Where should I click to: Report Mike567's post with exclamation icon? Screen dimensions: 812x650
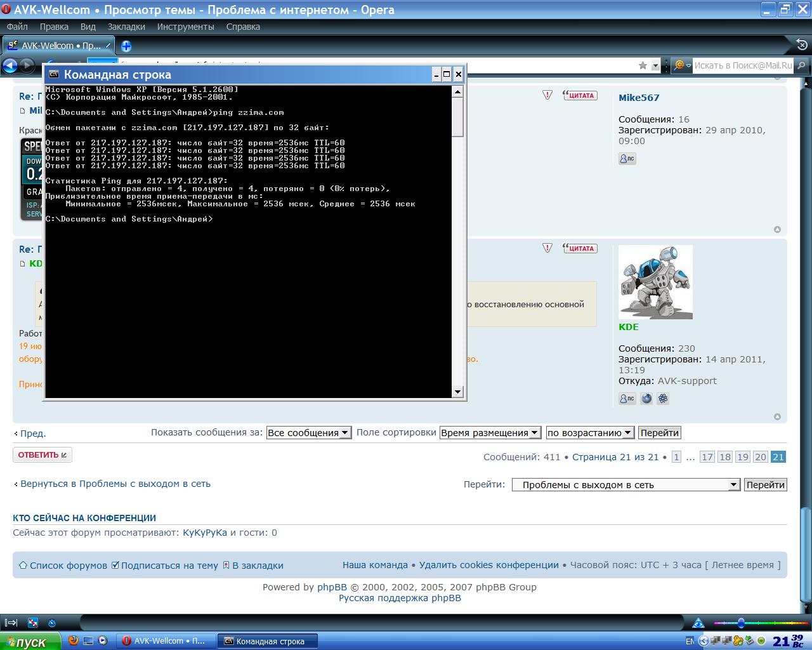[547, 95]
